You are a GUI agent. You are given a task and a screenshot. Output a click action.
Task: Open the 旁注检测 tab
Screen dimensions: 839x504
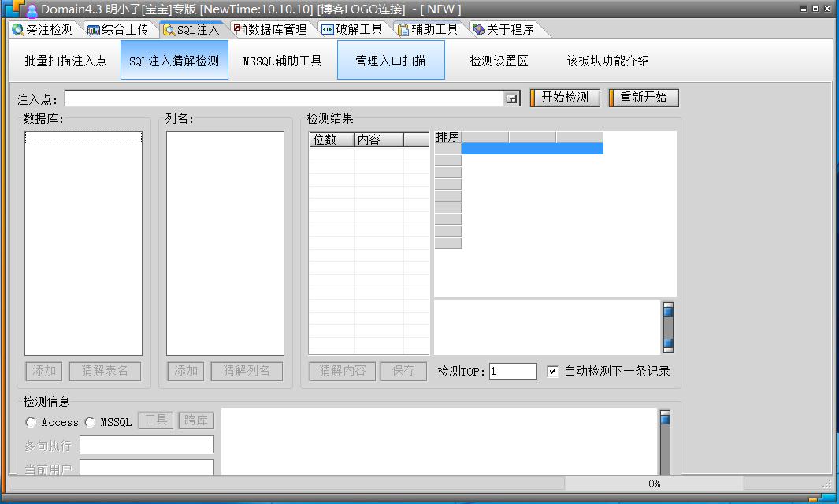click(x=43, y=29)
